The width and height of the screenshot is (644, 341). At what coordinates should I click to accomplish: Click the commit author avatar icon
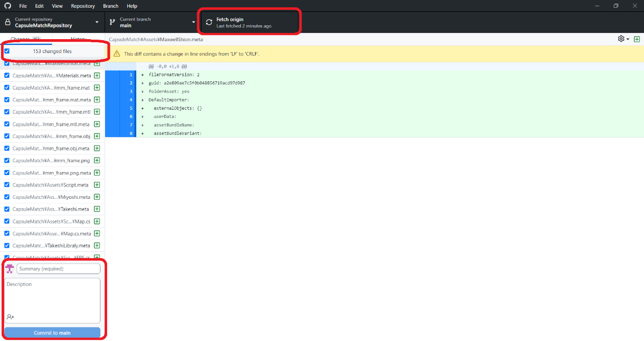tap(9, 268)
